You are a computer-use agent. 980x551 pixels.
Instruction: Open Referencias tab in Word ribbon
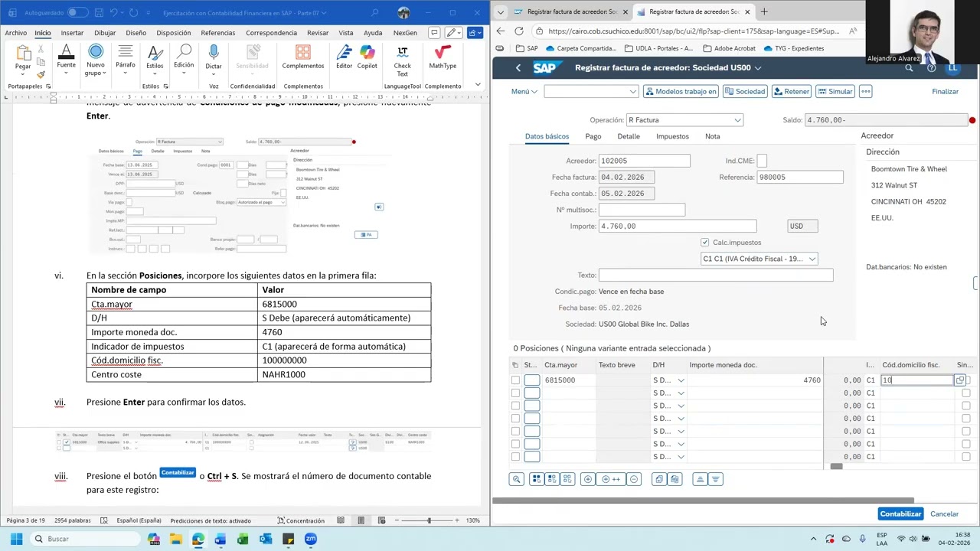pyautogui.click(x=218, y=33)
